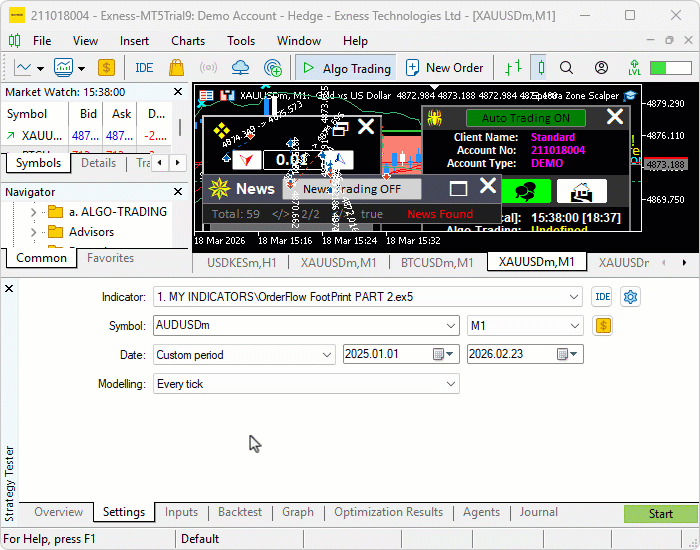Open the new chart toolbar icon
Screen dimensions: 700x550
point(22,68)
